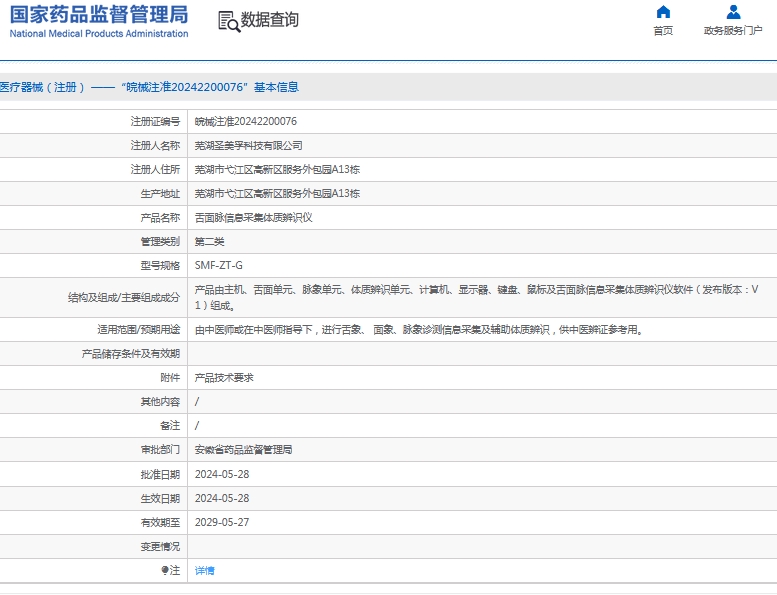
Task: Click the 国家药品监督管理局 logo
Action: 99,14
